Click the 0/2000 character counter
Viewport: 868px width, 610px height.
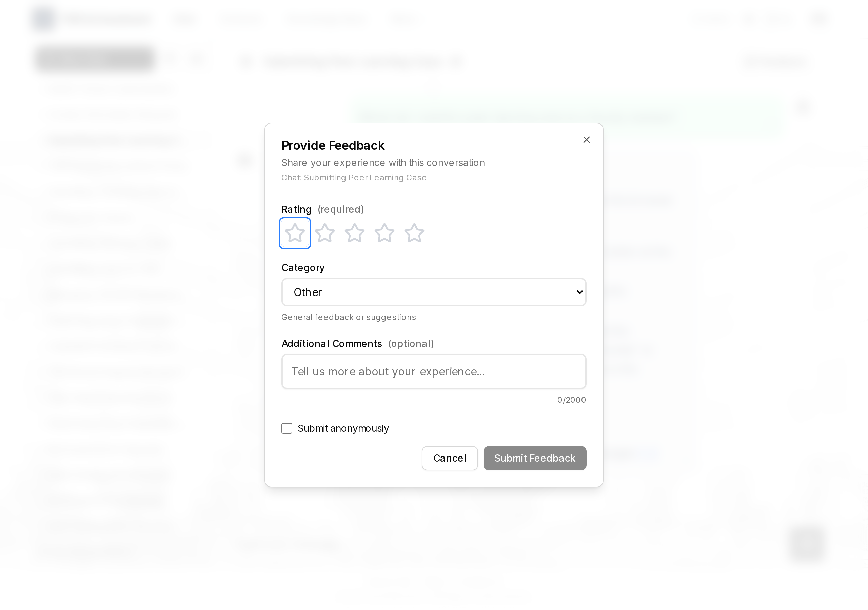tap(571, 400)
